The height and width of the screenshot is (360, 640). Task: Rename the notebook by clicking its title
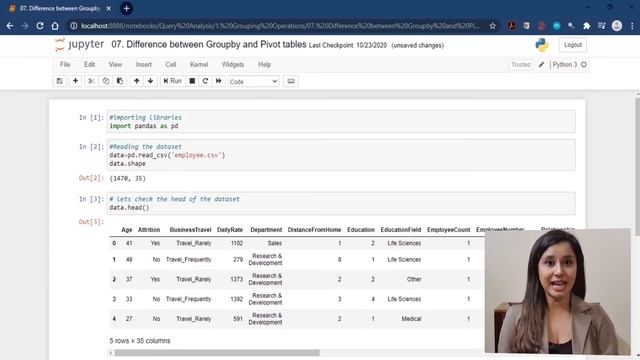point(209,44)
